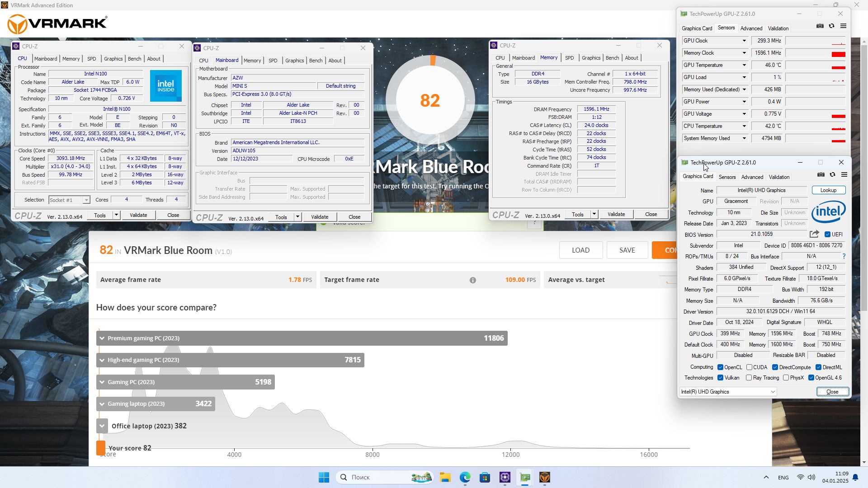The height and width of the screenshot is (488, 868).
Task: Click the taskbar clock and date
Action: pos(835,477)
